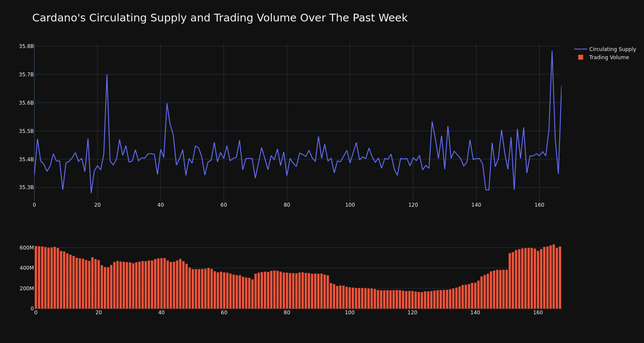Click x-axis tick 100 on volume chart
Screen dimensions: 644x343
(x=350, y=313)
